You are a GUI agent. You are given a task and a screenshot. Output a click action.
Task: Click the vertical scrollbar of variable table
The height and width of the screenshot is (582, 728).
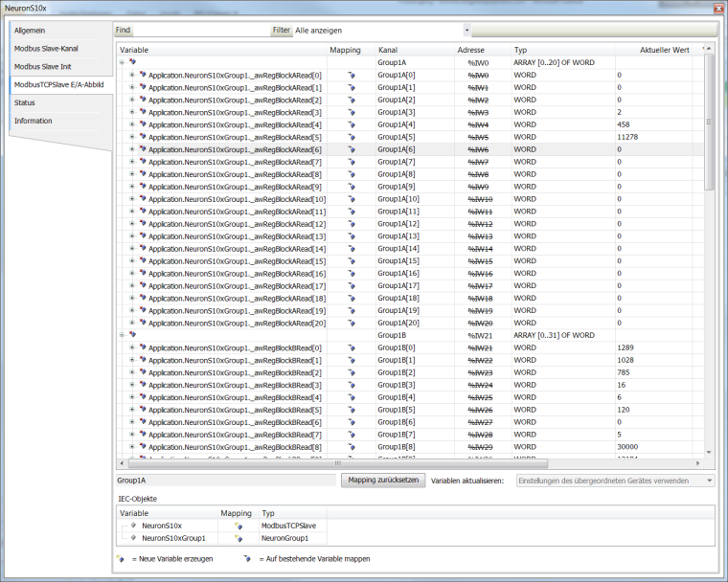point(709,287)
